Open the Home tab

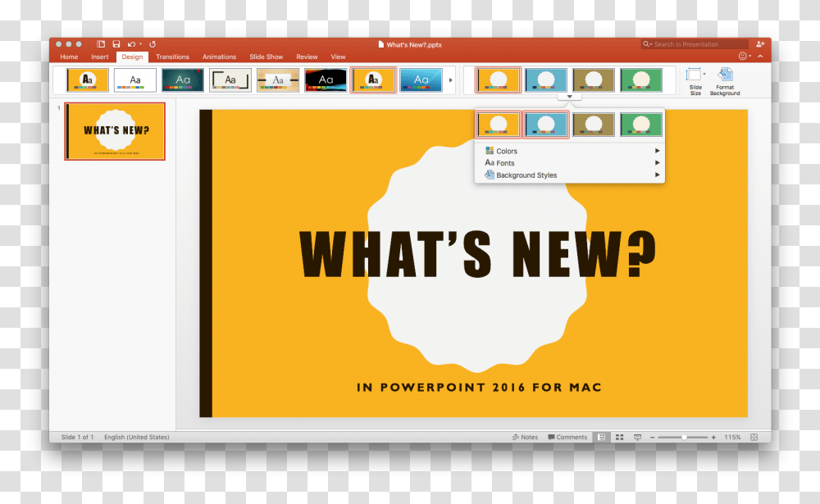pyautogui.click(x=69, y=57)
